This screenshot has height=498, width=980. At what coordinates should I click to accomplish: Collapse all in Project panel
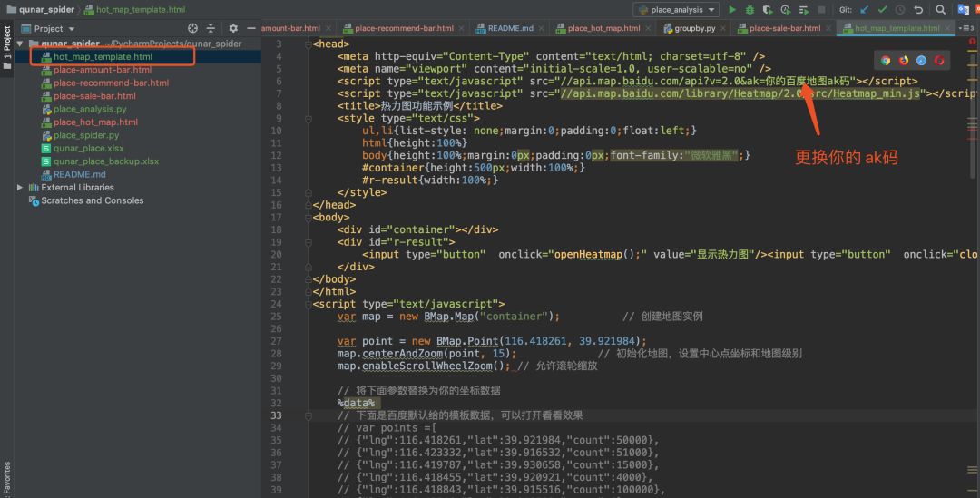click(x=211, y=28)
